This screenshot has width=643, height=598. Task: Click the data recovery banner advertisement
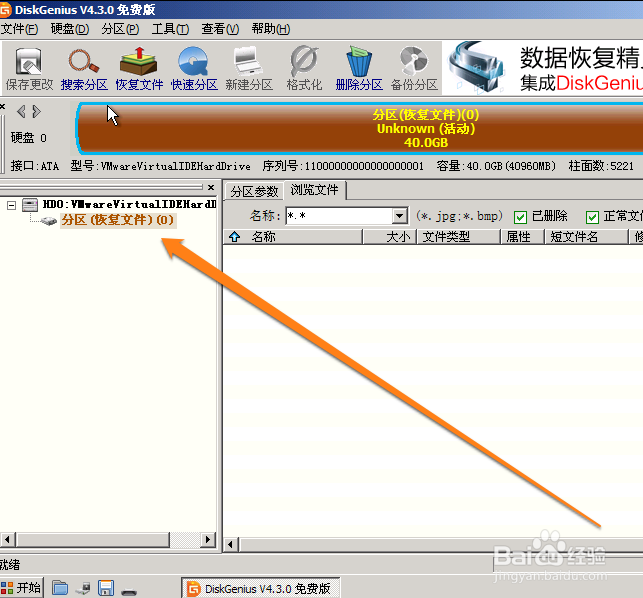click(x=543, y=68)
